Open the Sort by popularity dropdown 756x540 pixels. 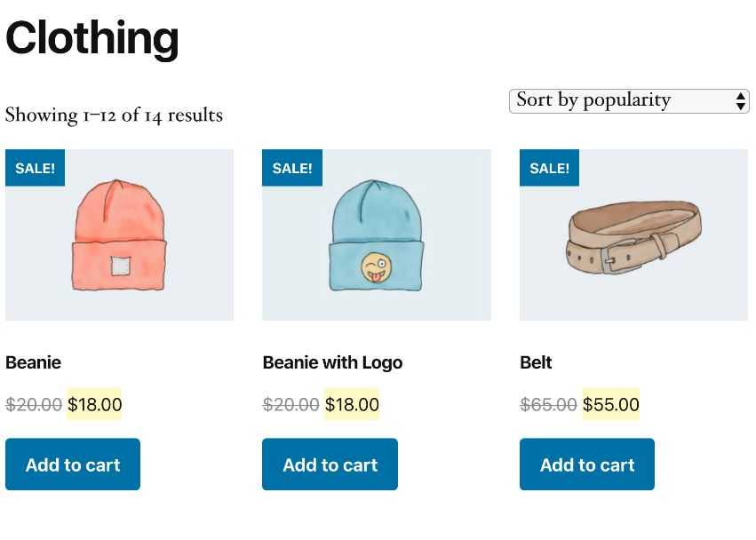(x=629, y=101)
